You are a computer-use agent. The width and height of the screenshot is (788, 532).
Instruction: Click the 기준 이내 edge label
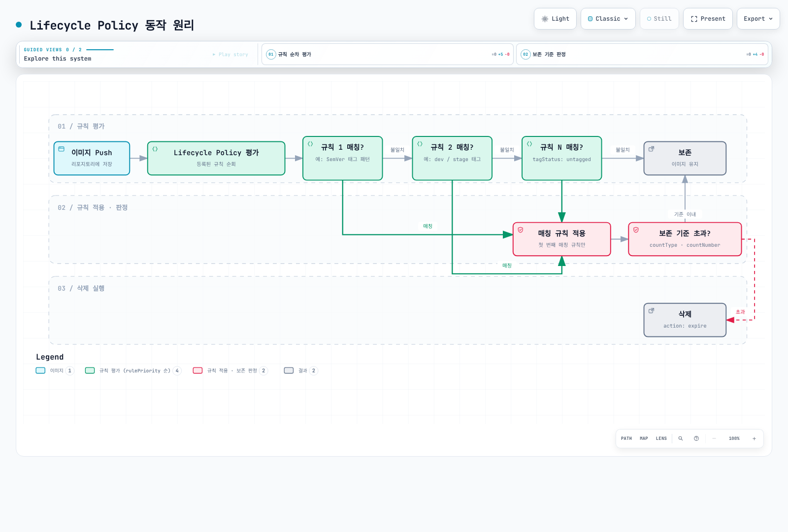tap(685, 214)
